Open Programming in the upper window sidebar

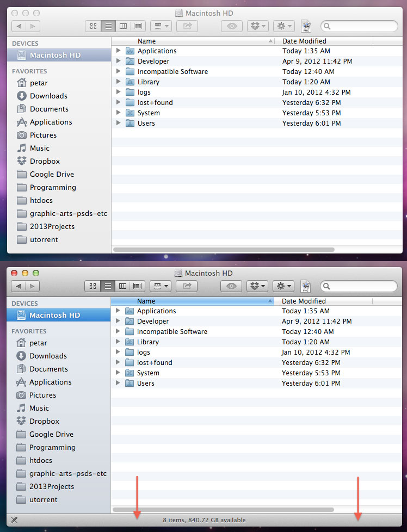pos(59,187)
